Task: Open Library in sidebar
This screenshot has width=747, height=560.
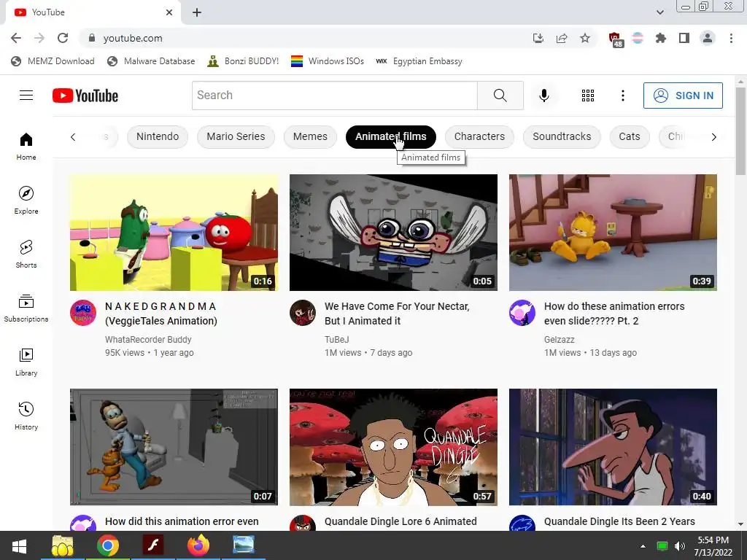Action: (x=26, y=362)
